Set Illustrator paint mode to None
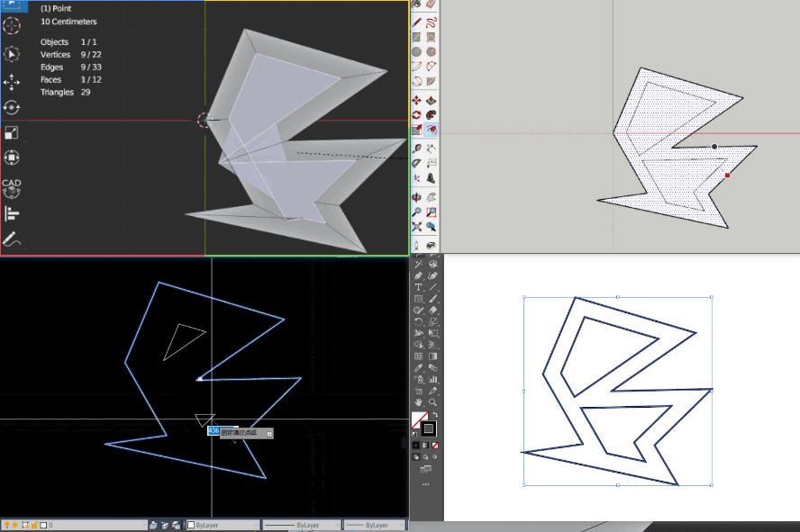Image resolution: width=800 pixels, height=532 pixels. [x=435, y=446]
